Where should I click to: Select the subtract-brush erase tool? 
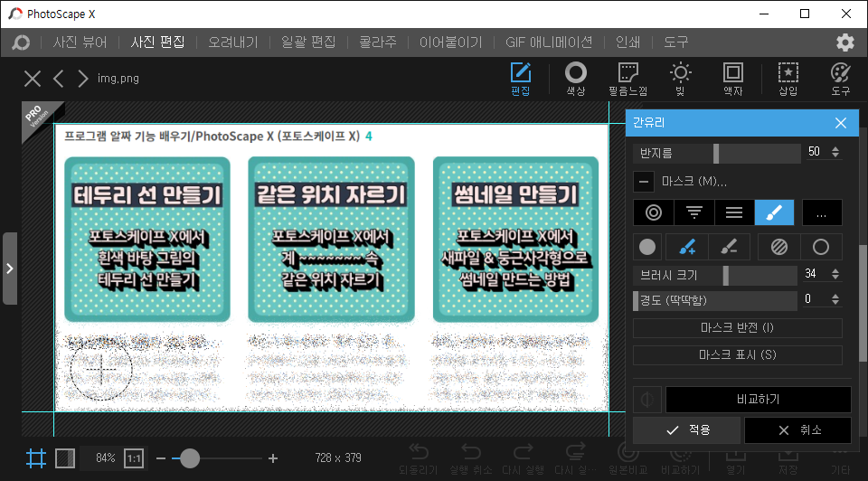click(x=729, y=247)
